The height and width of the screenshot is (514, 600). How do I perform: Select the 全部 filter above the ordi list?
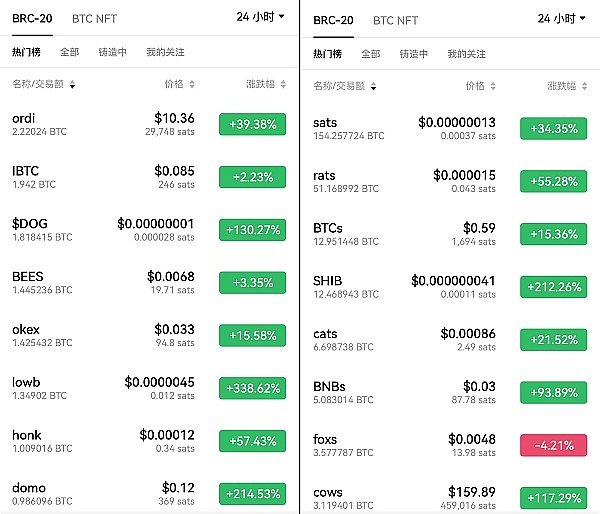(x=69, y=51)
